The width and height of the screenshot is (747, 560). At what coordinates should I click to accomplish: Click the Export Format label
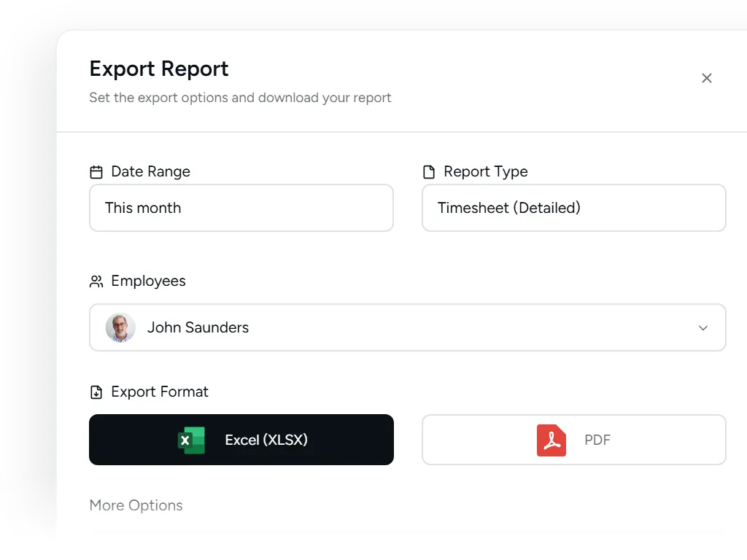(160, 392)
